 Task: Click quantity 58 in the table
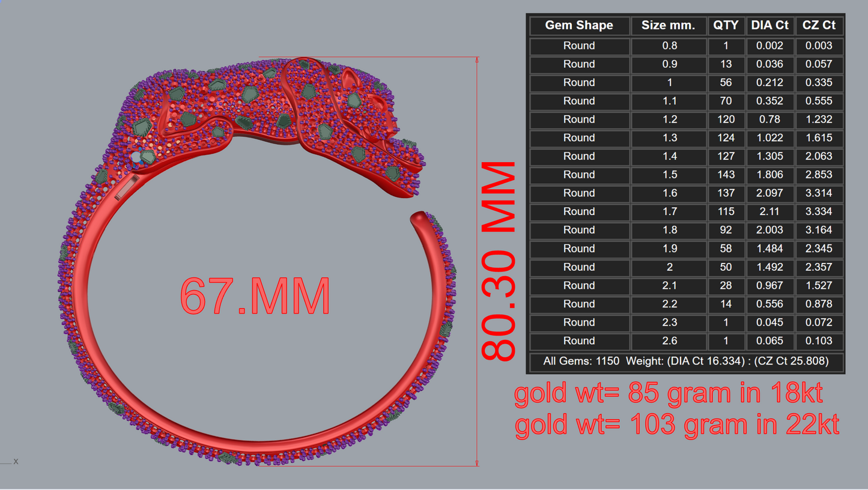click(726, 249)
